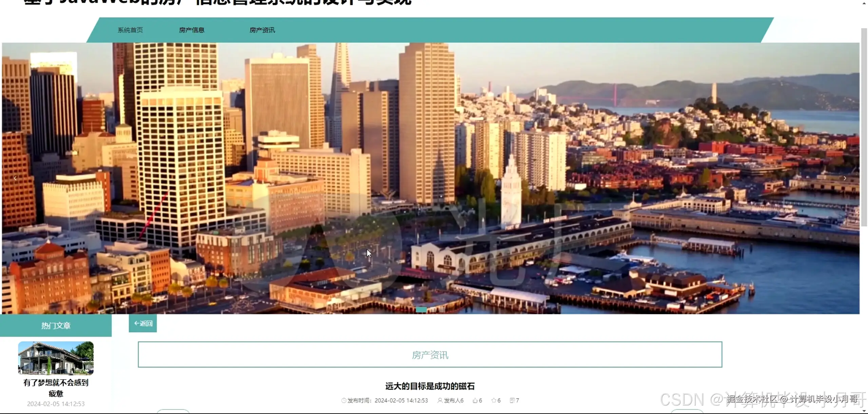Click the clock icon beside 发布时间
The width and height of the screenshot is (868, 414).
click(344, 400)
